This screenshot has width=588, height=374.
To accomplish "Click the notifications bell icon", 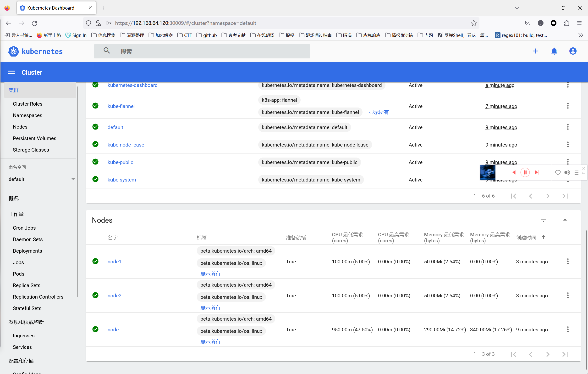I will click(554, 51).
